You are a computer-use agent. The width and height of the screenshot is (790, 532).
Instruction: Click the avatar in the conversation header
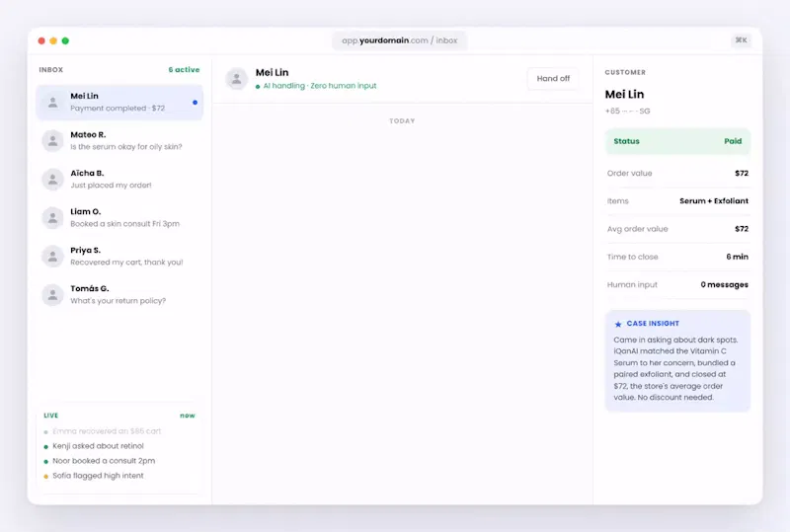(x=236, y=79)
